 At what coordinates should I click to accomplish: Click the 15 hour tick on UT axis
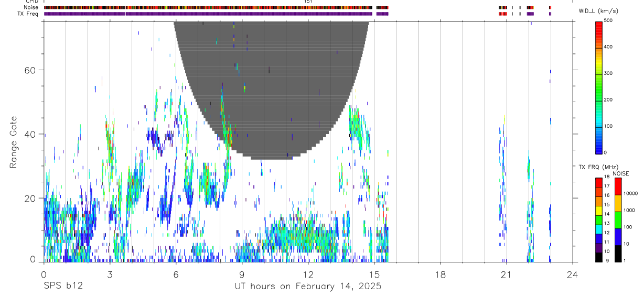pos(374,274)
